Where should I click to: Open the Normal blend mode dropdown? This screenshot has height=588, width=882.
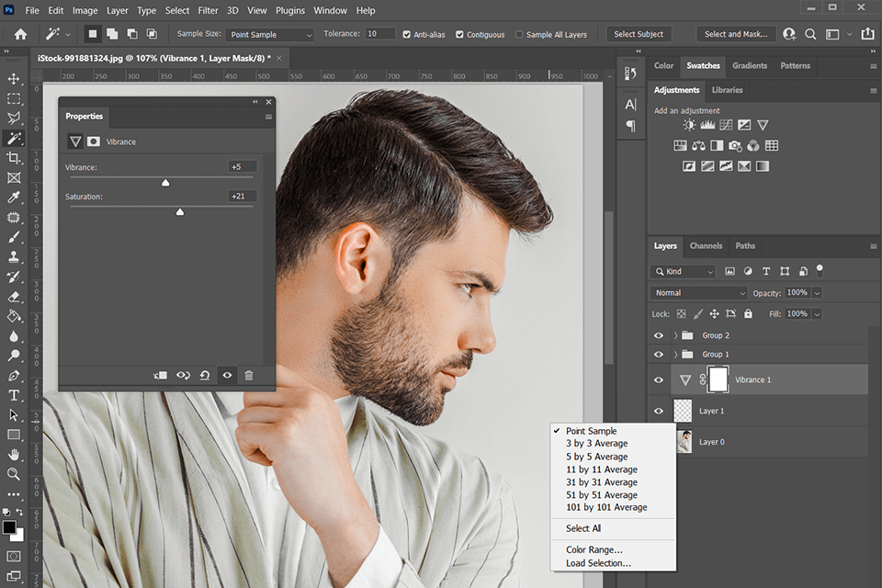coord(699,292)
